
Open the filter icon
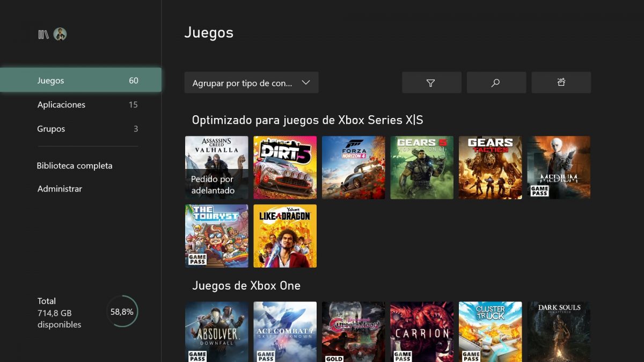tap(431, 82)
